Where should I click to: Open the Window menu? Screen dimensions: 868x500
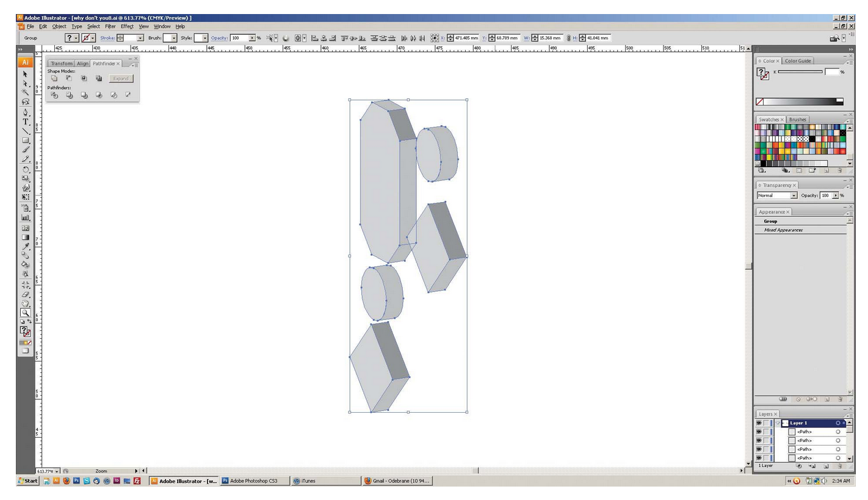click(x=162, y=26)
